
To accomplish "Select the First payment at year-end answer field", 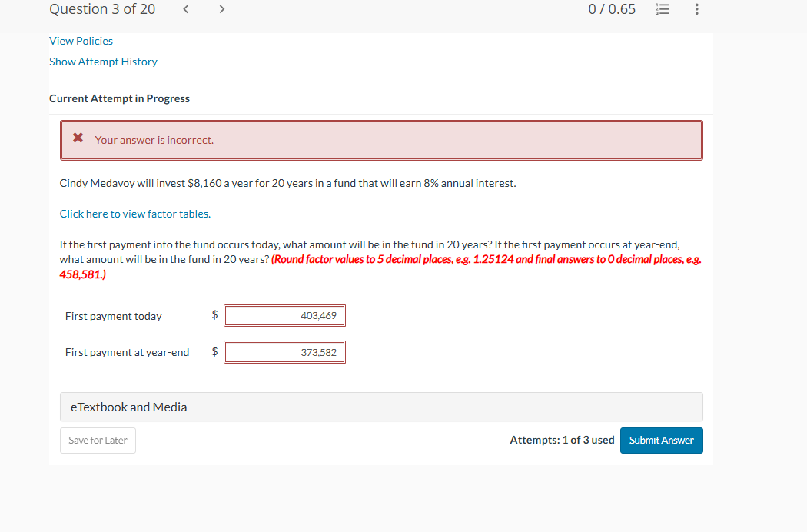I will 284,351.
